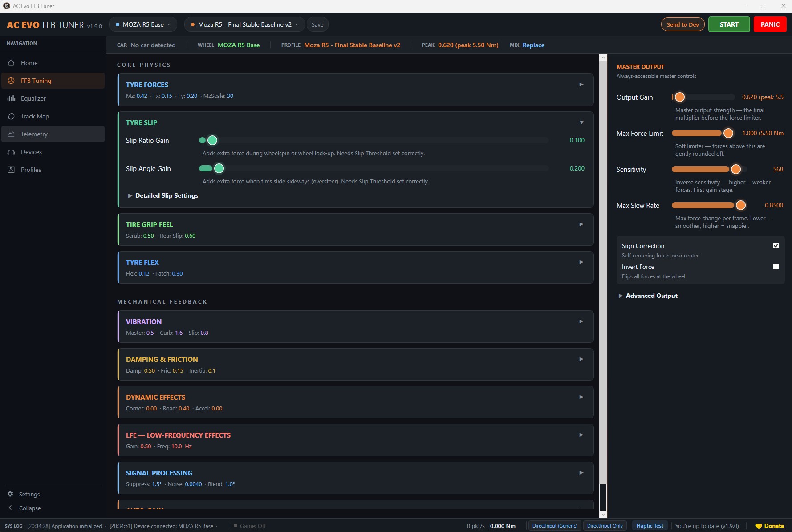The image size is (792, 532).
Task: Click the Donate heart icon
Action: 759,526
